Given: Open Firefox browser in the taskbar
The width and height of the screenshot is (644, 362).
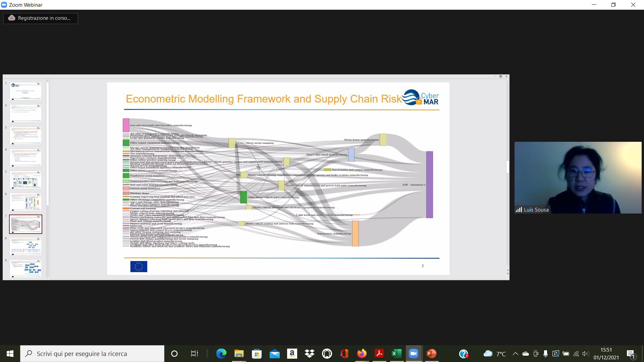Looking at the screenshot, I should 362,354.
